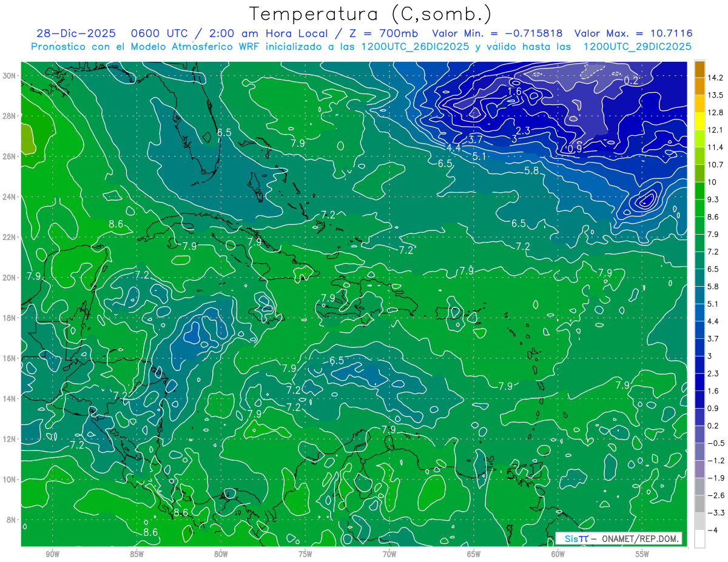The height and width of the screenshot is (562, 728).
Task: Click '2:00 am Hora Local' text
Action: pos(268,33)
